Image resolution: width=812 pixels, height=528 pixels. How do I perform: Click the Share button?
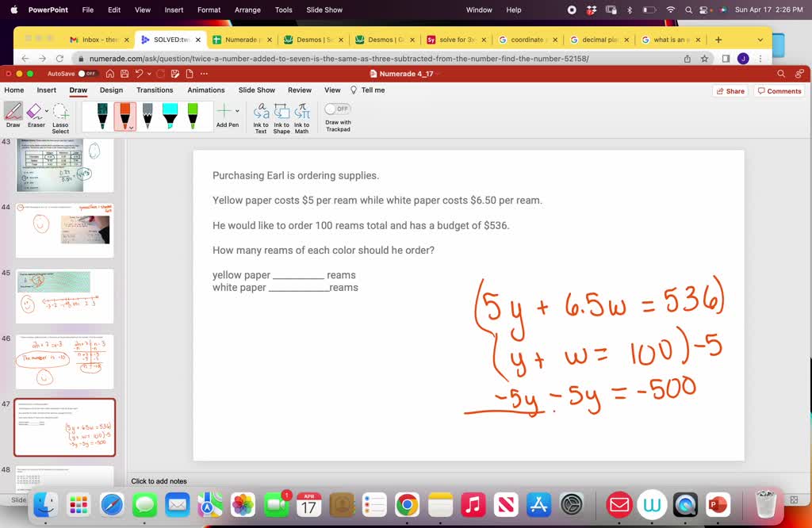pos(730,91)
